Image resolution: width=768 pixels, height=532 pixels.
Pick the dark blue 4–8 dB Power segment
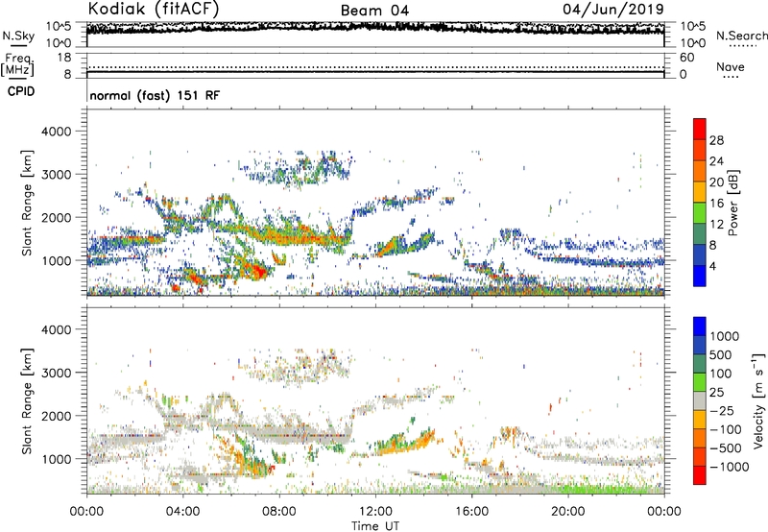700,255
